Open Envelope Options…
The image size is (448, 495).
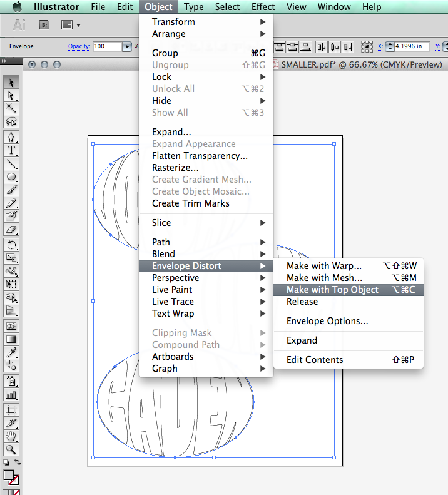coord(349,321)
